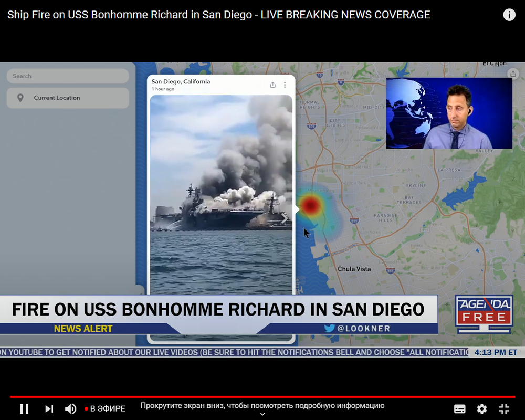
Task: Click the Agenda Free logo
Action: [x=484, y=314]
